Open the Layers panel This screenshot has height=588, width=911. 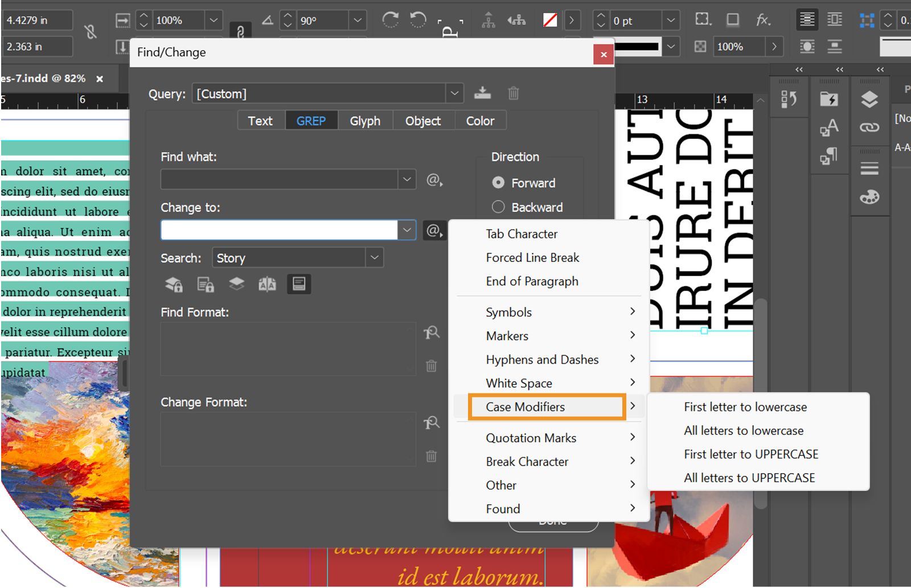coord(869,100)
